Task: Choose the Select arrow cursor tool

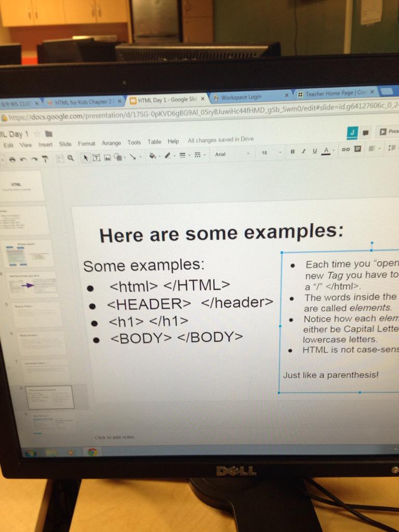Action: tap(86, 157)
